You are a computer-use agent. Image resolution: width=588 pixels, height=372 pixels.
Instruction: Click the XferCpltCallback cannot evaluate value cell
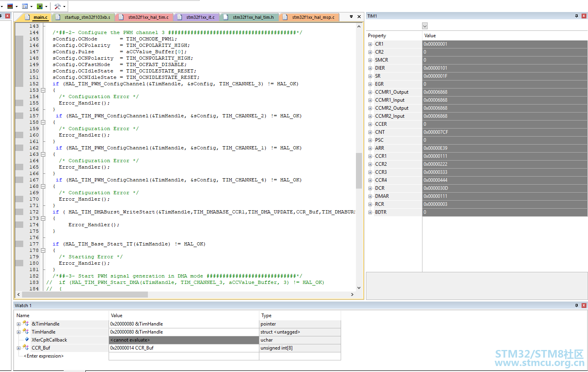click(x=184, y=340)
